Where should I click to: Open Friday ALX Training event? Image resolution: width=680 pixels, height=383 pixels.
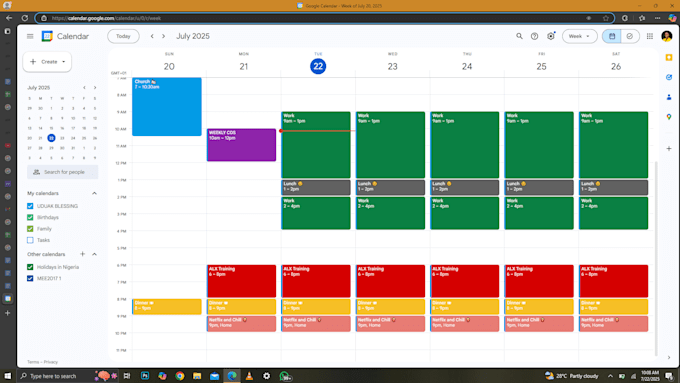(539, 281)
